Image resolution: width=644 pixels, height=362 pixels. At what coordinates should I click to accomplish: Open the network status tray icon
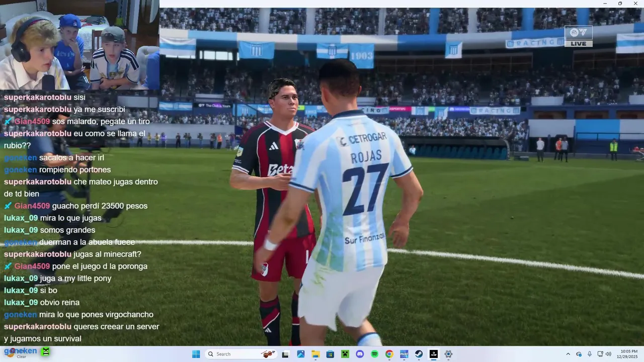click(x=600, y=354)
